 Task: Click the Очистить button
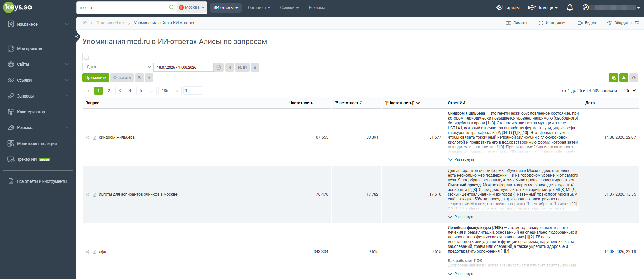click(122, 78)
